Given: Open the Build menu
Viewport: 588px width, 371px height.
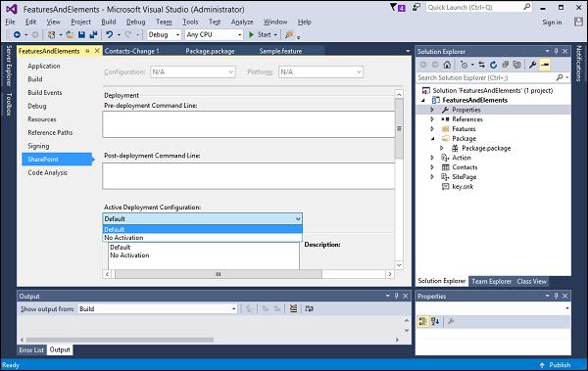Looking at the screenshot, I should [109, 23].
